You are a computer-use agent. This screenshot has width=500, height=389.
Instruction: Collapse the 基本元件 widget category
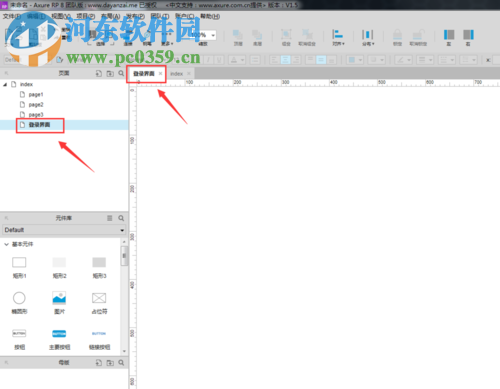(6, 244)
